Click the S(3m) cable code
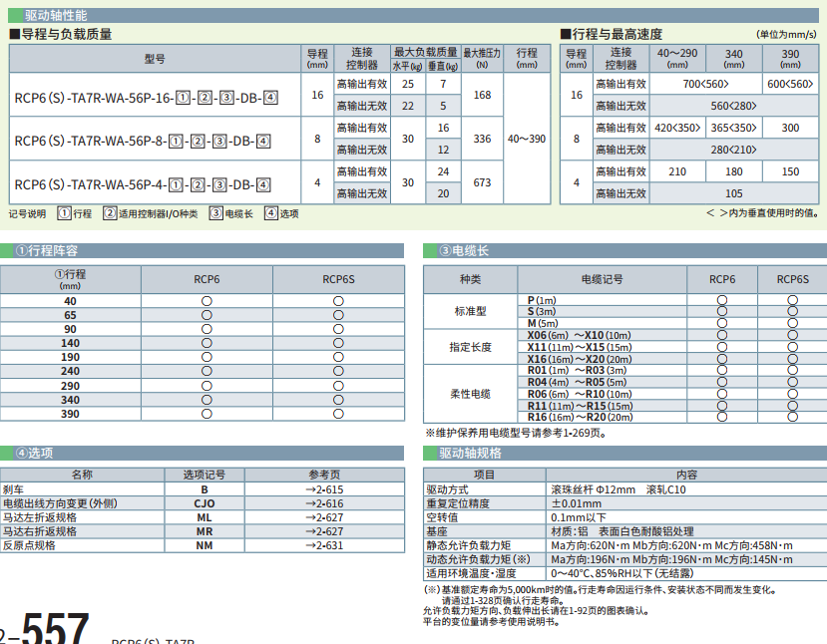 (542, 311)
